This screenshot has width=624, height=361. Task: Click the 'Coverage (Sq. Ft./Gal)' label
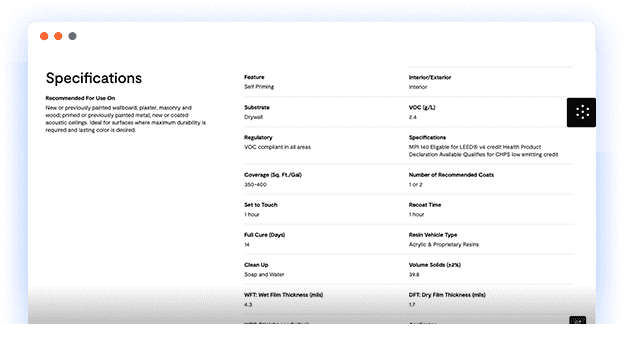pos(273,175)
